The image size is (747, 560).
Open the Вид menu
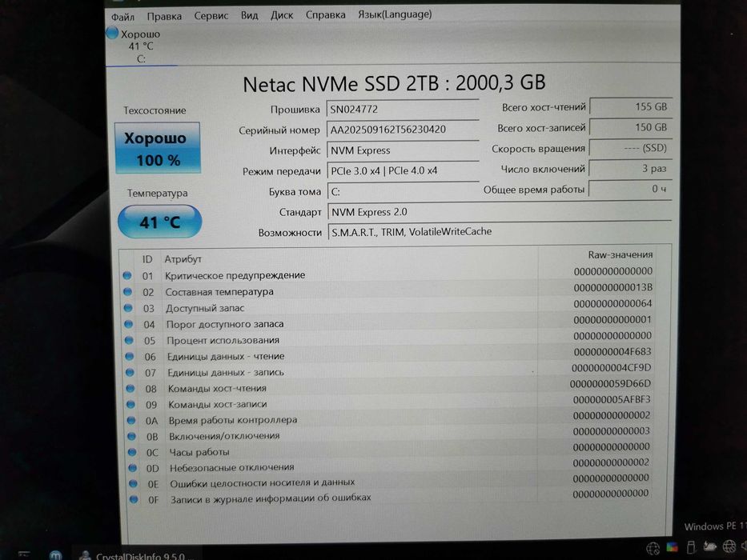pyautogui.click(x=249, y=15)
